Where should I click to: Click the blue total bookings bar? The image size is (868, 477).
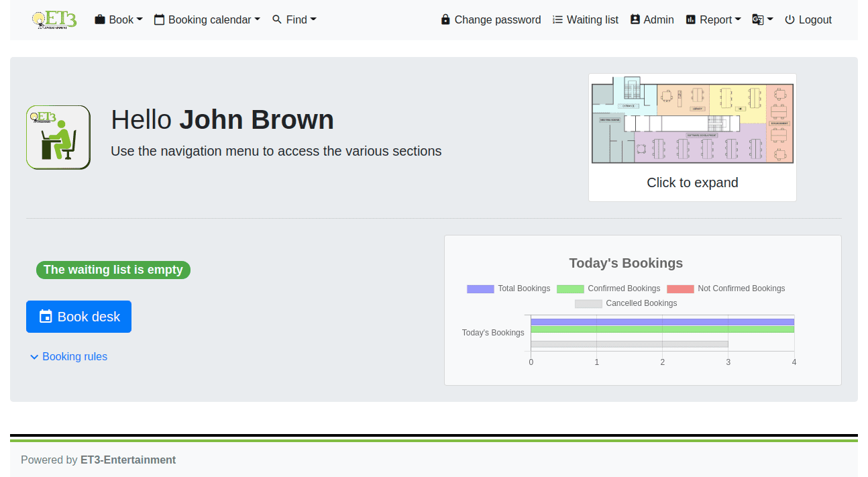pyautogui.click(x=662, y=322)
